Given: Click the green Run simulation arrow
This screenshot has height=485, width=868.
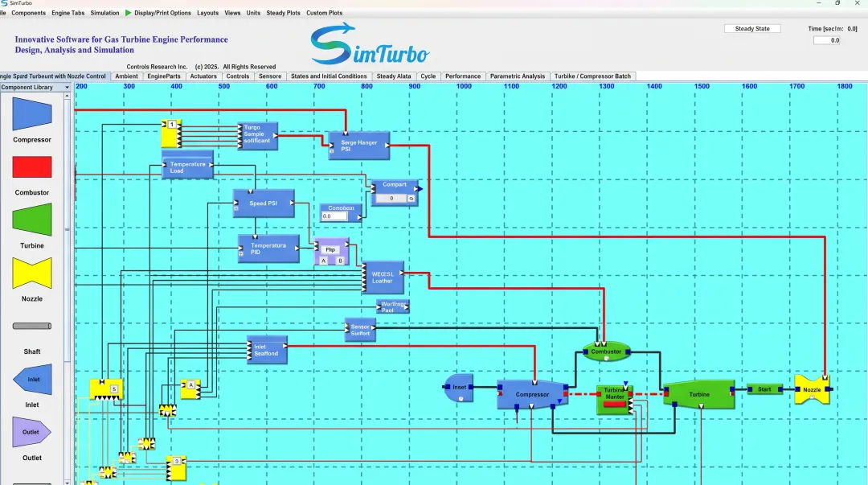Looking at the screenshot, I should coord(128,13).
